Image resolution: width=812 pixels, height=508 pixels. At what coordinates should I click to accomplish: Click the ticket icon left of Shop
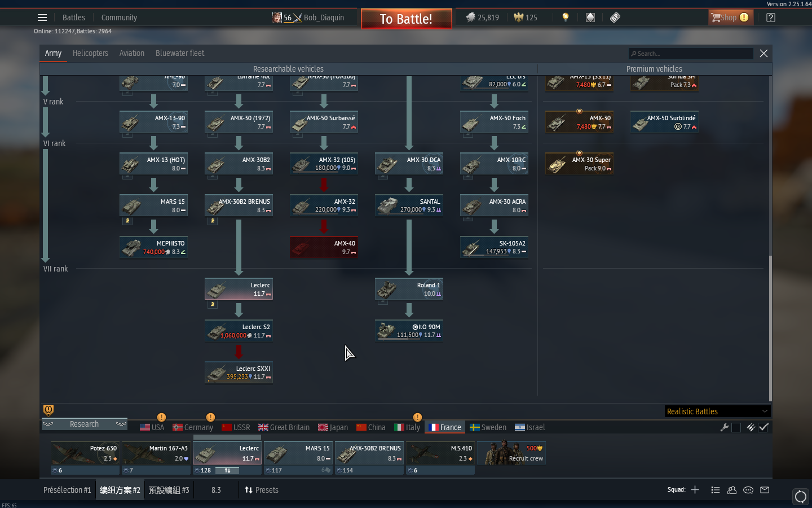point(615,17)
